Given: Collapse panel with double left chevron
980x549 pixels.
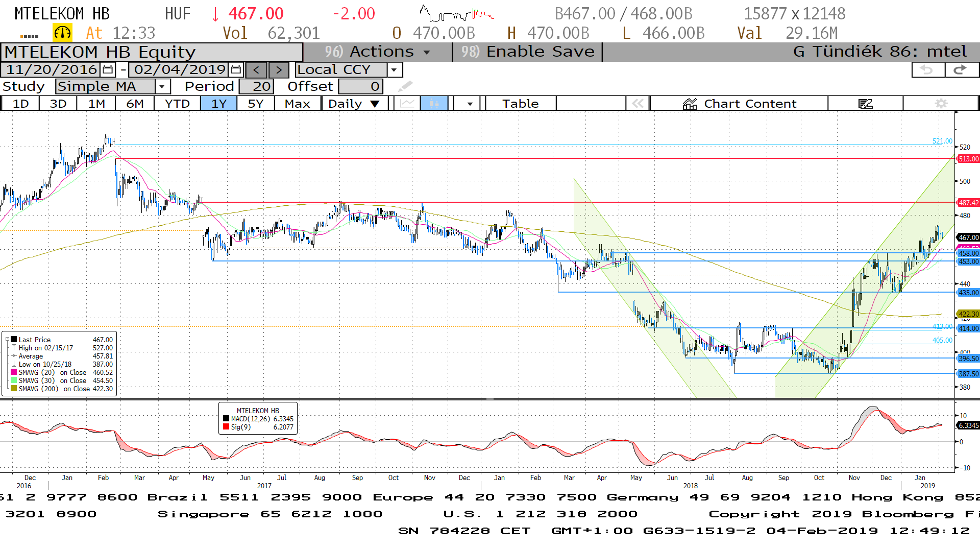Looking at the screenshot, I should [638, 104].
